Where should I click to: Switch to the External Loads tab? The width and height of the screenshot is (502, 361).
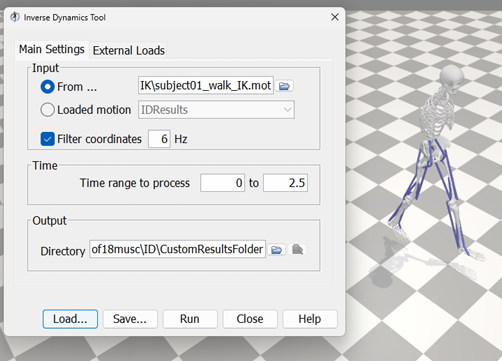point(128,50)
